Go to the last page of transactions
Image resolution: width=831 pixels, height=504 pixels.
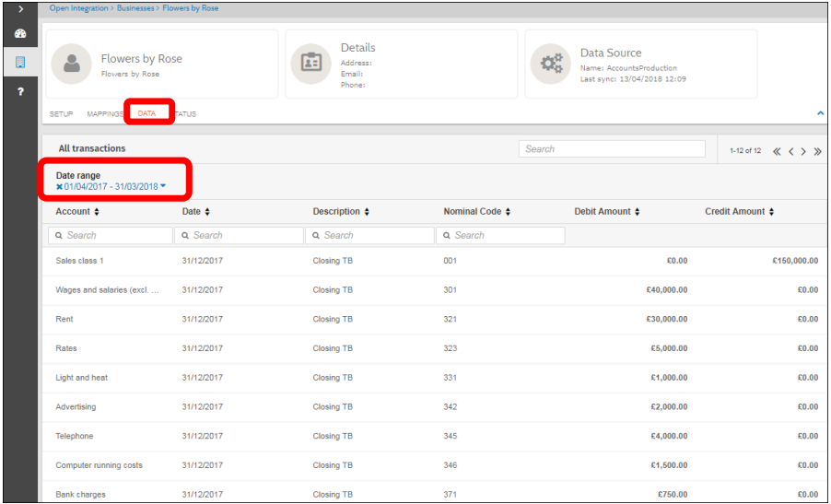[x=818, y=152]
